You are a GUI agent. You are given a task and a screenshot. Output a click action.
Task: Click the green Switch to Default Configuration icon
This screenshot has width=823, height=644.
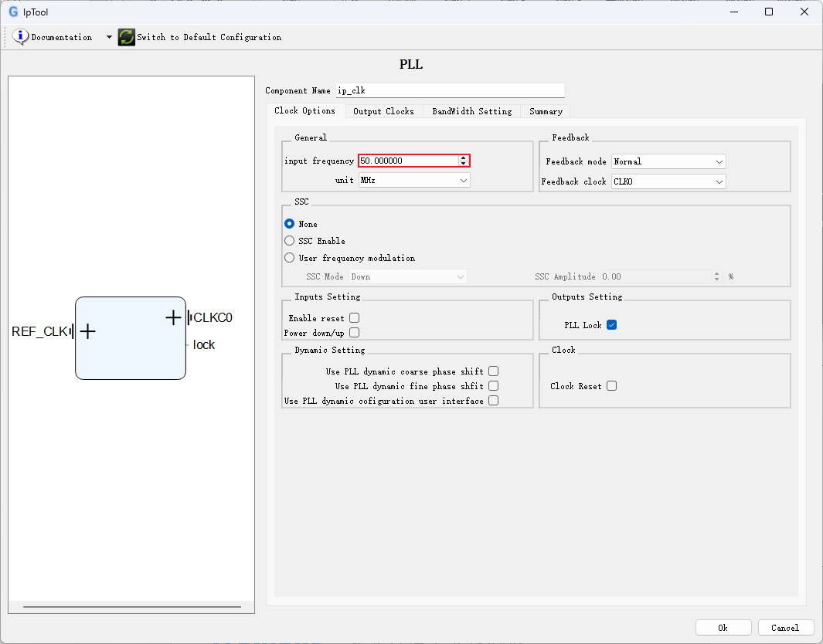pos(127,37)
